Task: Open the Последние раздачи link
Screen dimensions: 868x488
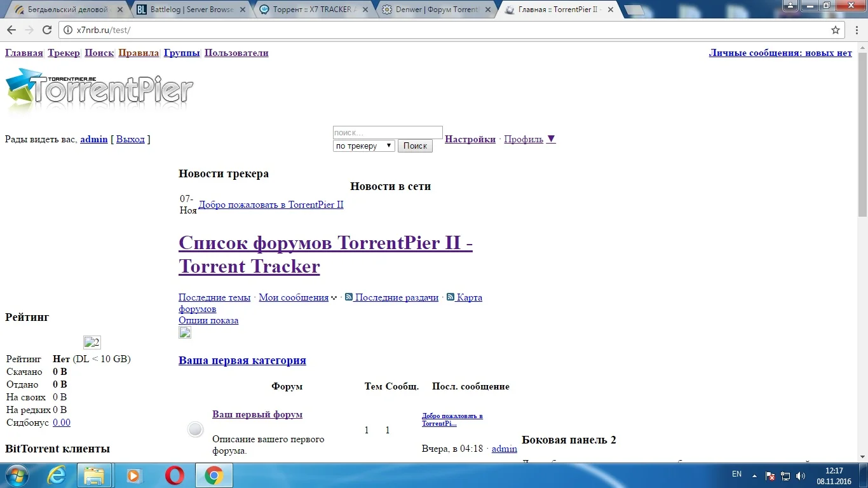Action: click(397, 297)
